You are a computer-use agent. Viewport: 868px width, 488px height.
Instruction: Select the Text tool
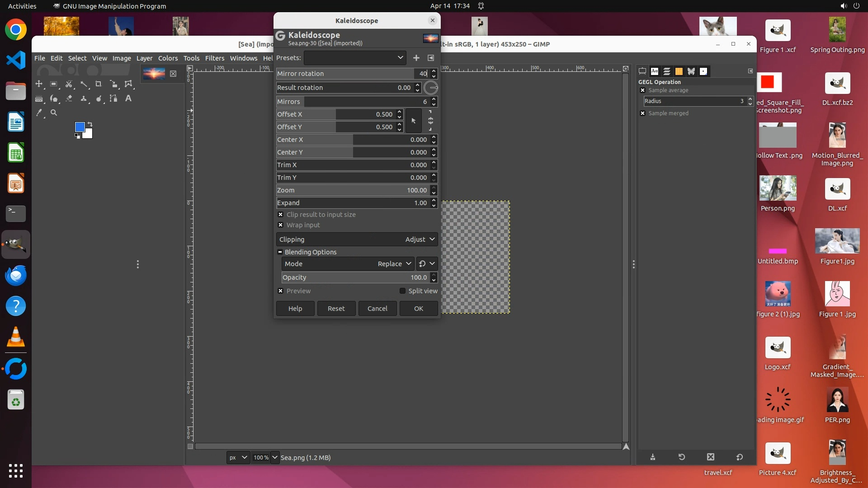click(128, 99)
